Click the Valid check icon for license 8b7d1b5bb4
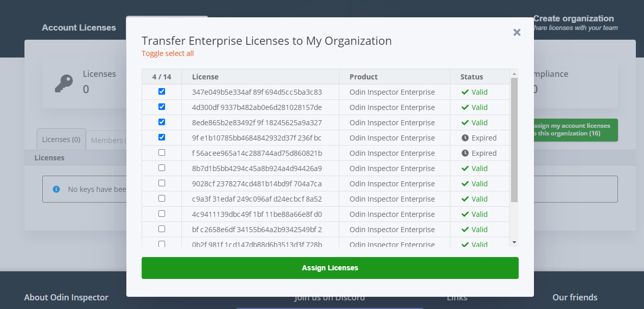The image size is (644, 309). point(465,168)
